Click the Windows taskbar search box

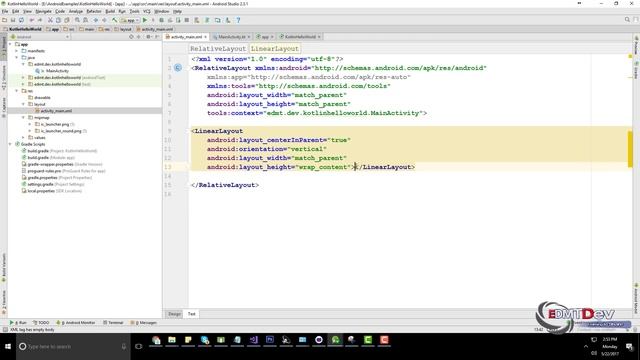pos(73,347)
